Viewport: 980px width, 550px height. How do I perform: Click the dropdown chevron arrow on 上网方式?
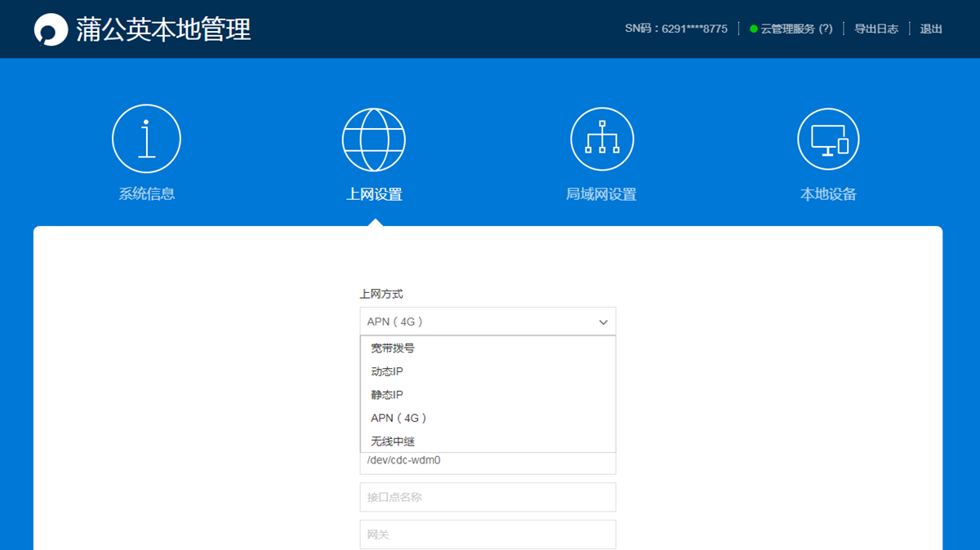coord(603,322)
